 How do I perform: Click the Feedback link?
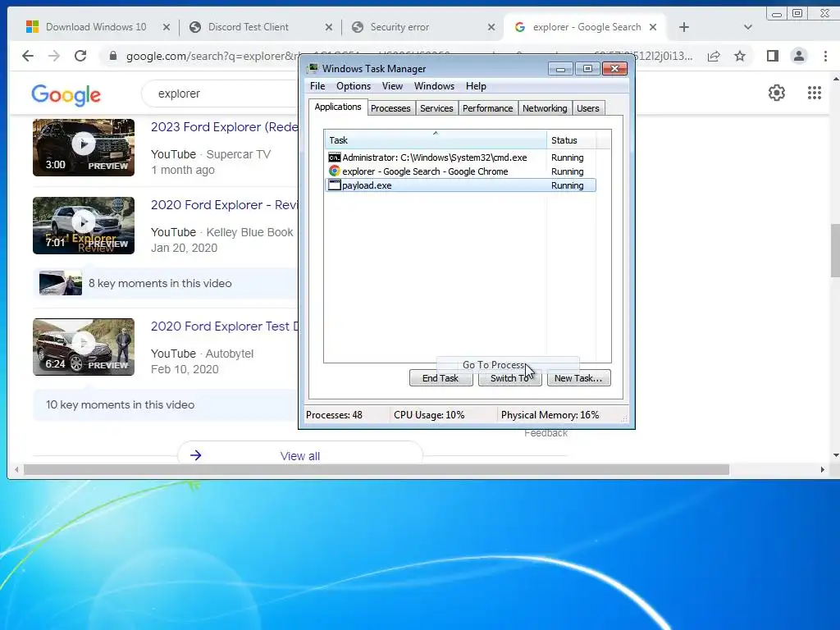pyautogui.click(x=546, y=433)
